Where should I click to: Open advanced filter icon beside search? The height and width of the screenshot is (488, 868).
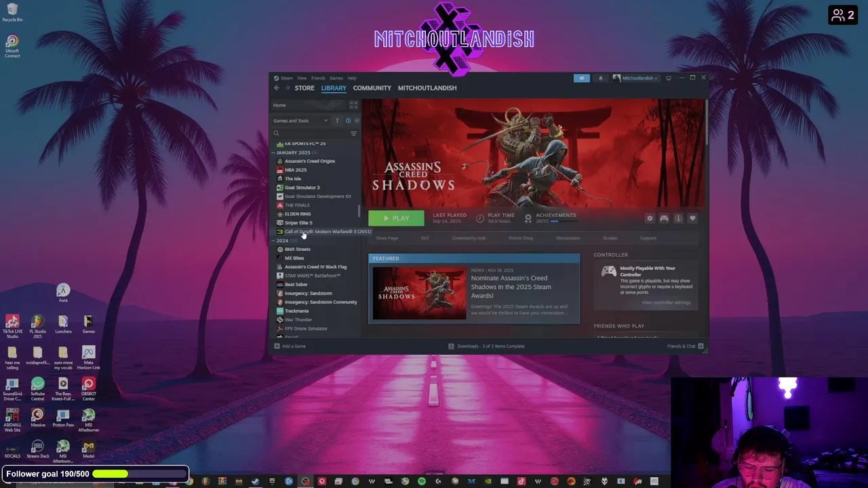(353, 134)
